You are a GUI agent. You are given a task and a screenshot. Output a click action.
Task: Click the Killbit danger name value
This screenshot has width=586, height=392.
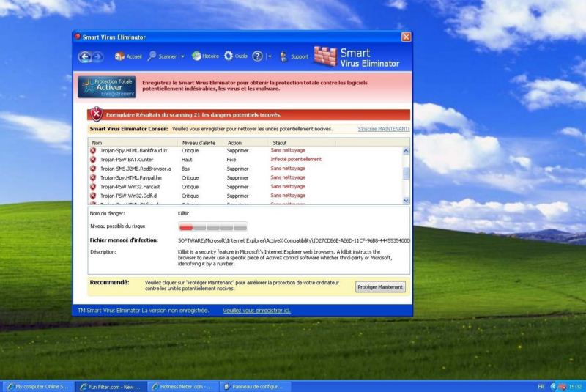click(184, 213)
